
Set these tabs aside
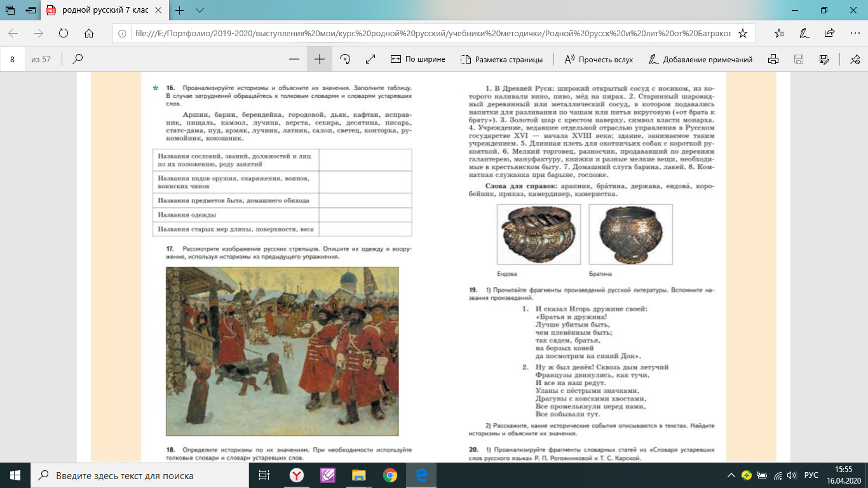click(31, 10)
